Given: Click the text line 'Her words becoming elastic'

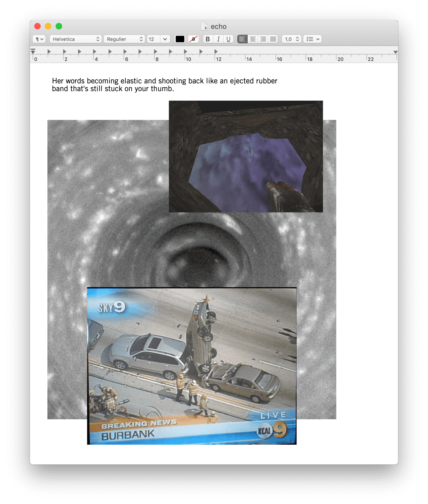Looking at the screenshot, I should tap(165, 81).
